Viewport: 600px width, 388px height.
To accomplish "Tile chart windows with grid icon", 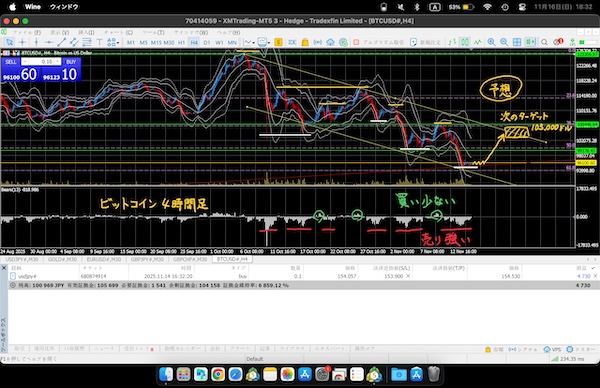I will [x=517, y=42].
